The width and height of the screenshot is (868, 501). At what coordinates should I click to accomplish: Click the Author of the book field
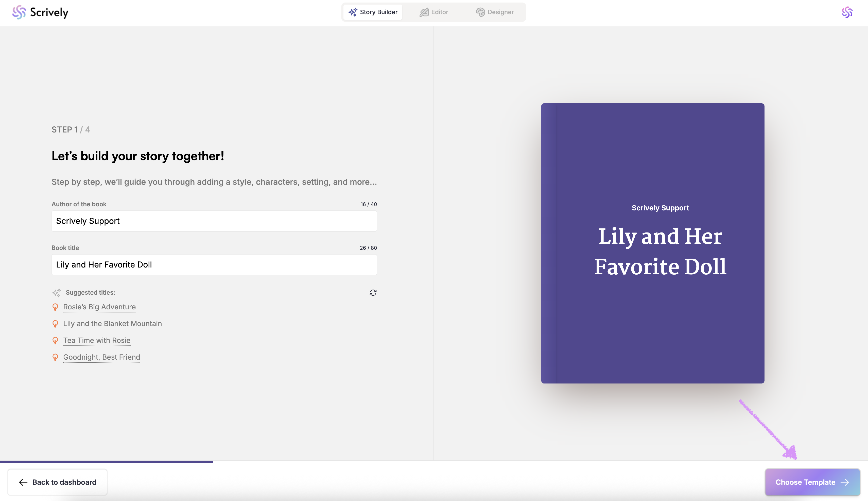click(x=214, y=221)
